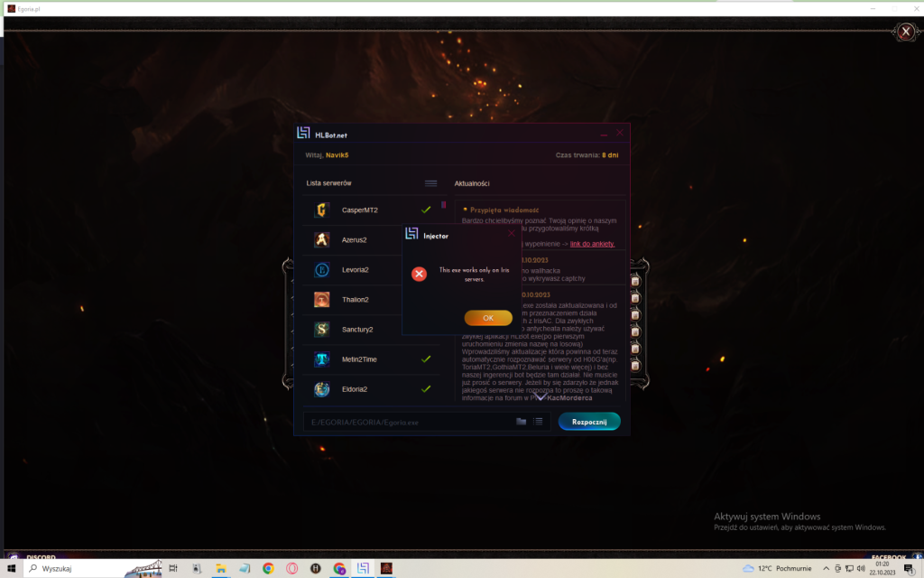This screenshot has height=578, width=924.
Task: Open the list icon beside path field
Action: point(538,422)
